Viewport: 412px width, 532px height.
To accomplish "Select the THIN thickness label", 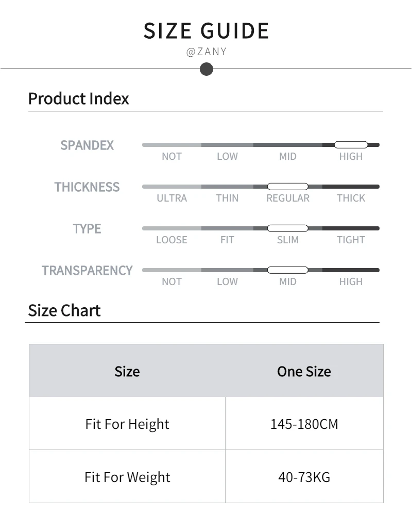I will [x=227, y=198].
